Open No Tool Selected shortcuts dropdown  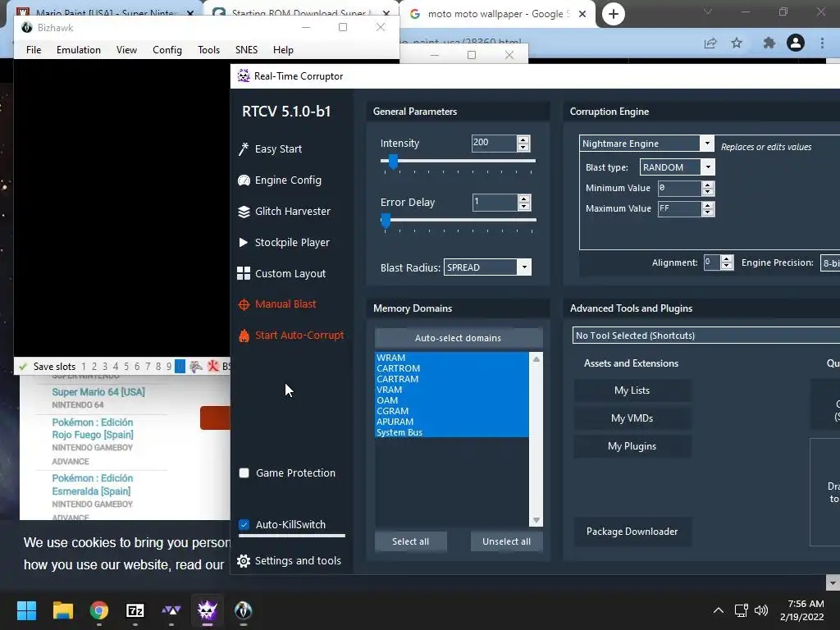point(706,336)
